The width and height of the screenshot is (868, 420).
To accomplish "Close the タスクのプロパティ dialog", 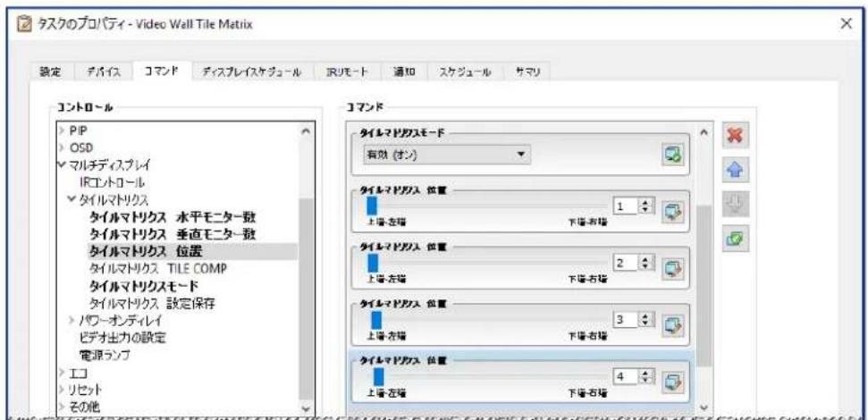I will point(846,24).
